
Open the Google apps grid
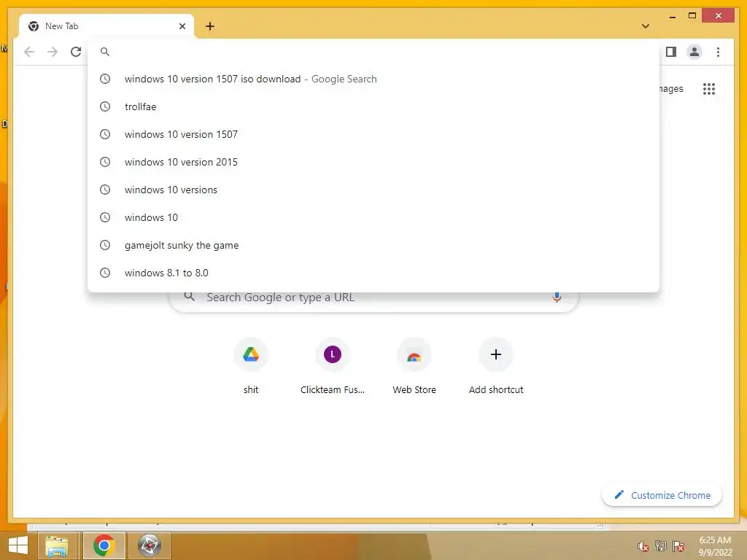(709, 88)
